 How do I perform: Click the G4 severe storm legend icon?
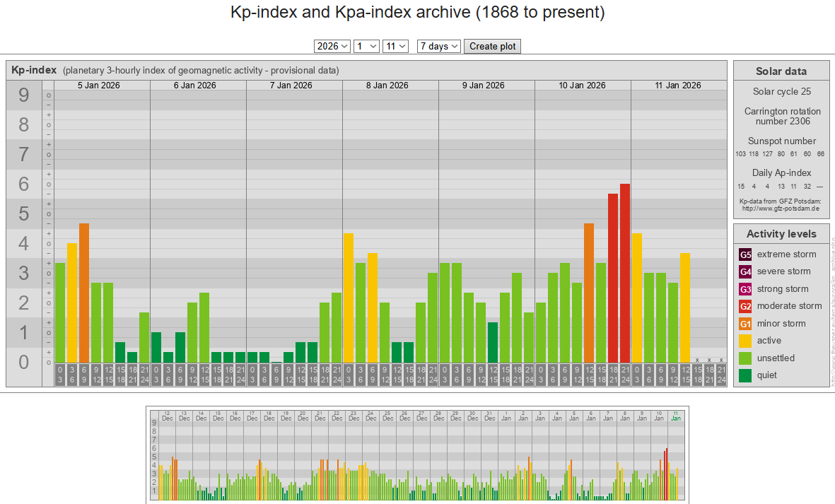click(x=746, y=271)
